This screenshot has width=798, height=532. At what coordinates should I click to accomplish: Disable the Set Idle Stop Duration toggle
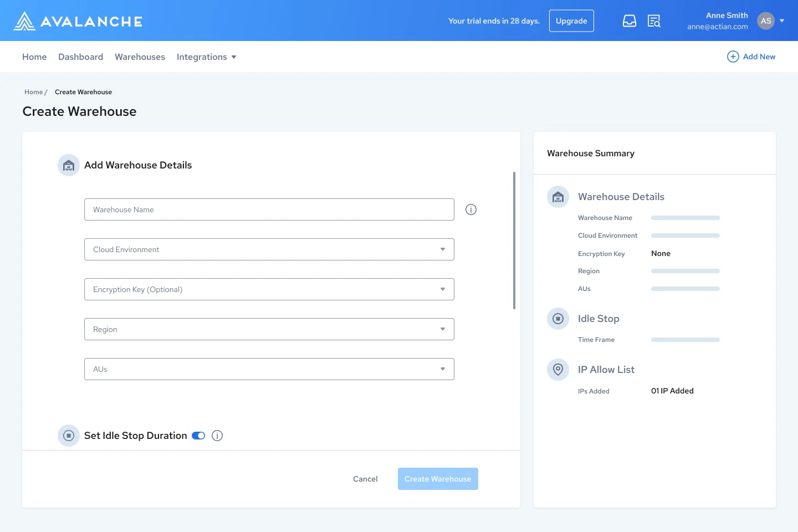[x=198, y=436]
